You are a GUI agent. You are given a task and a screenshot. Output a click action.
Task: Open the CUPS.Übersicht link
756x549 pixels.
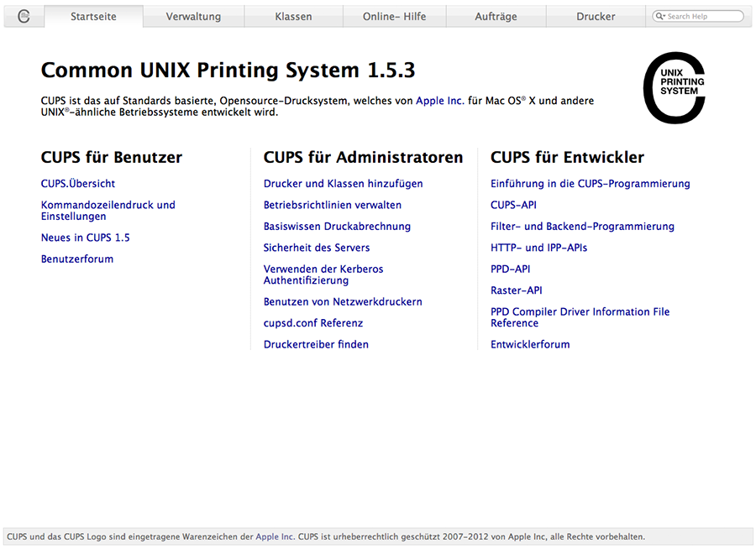pyautogui.click(x=78, y=184)
